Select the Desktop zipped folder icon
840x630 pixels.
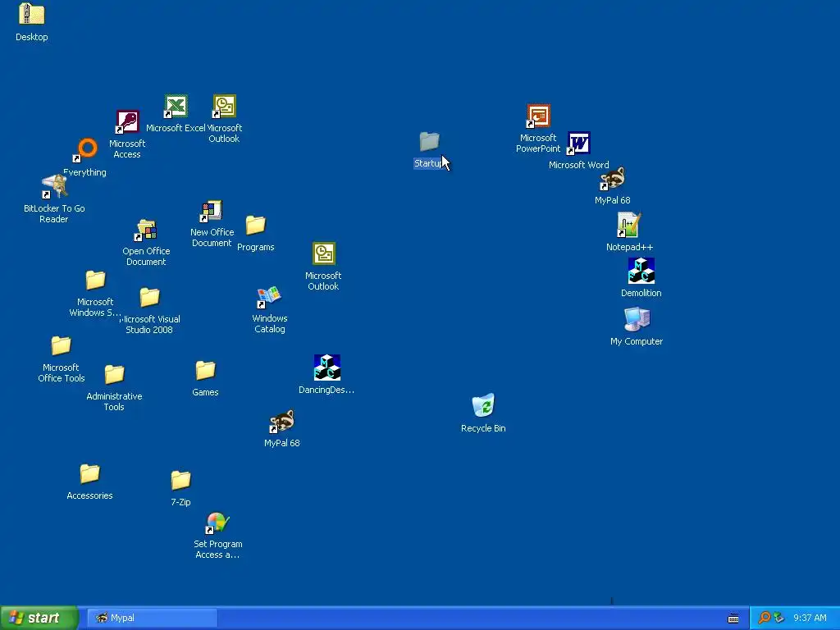point(32,15)
